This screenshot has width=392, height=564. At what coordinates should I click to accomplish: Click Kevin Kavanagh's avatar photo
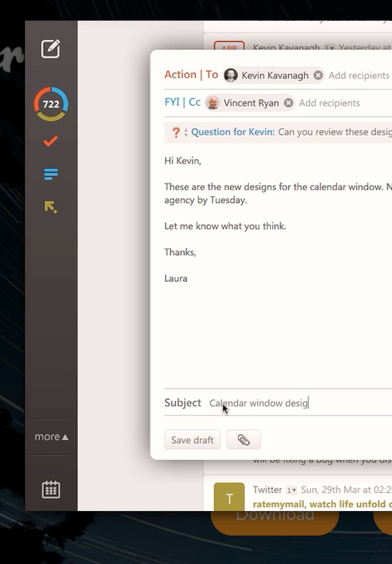pos(231,75)
